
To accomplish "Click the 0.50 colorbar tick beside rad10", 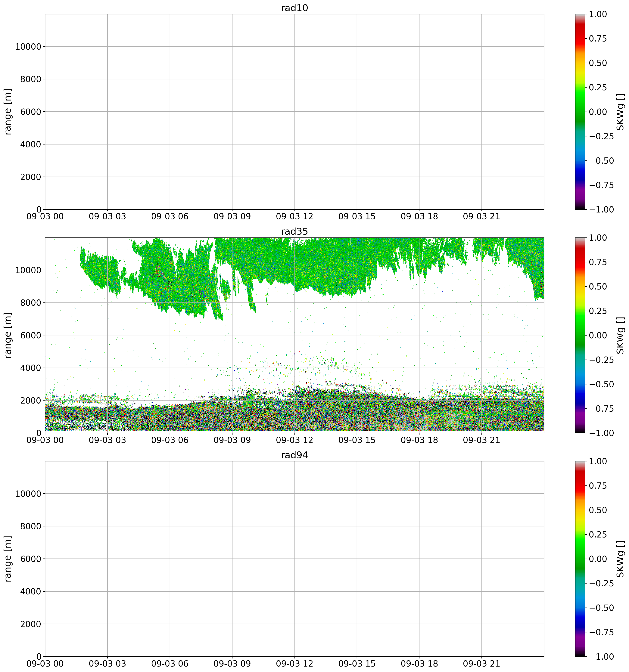I will (x=598, y=63).
